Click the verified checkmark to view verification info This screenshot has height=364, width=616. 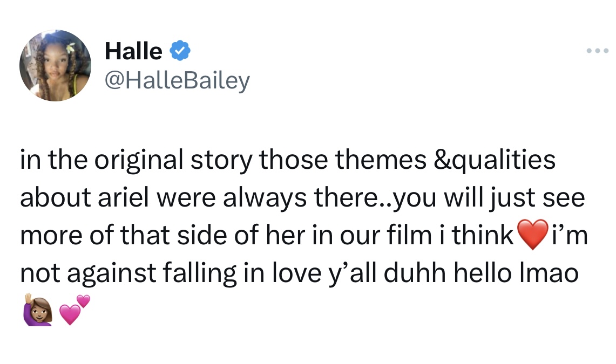click(x=180, y=50)
